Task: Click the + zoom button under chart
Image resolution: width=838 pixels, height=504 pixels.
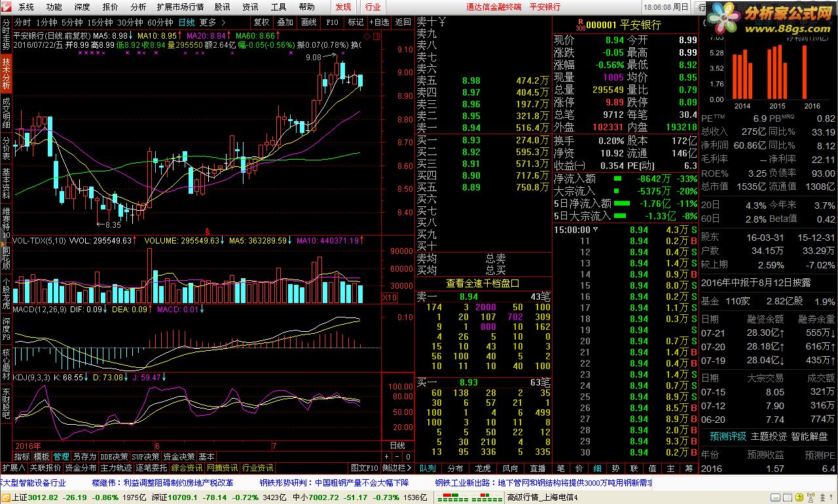Action: click(x=387, y=457)
